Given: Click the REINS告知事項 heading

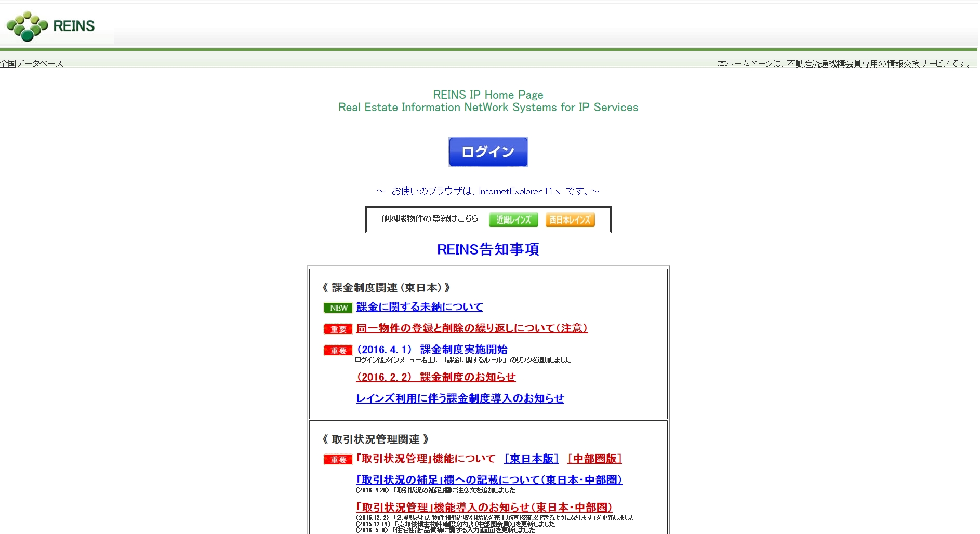Looking at the screenshot, I should coord(488,249).
